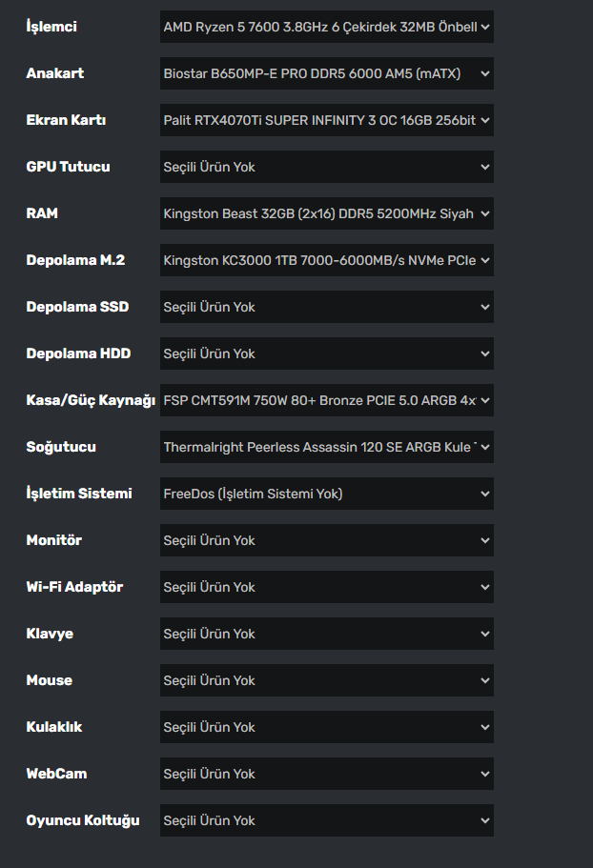This screenshot has width=593, height=868.
Task: Expand the Anakart motherboard selector
Action: click(326, 73)
